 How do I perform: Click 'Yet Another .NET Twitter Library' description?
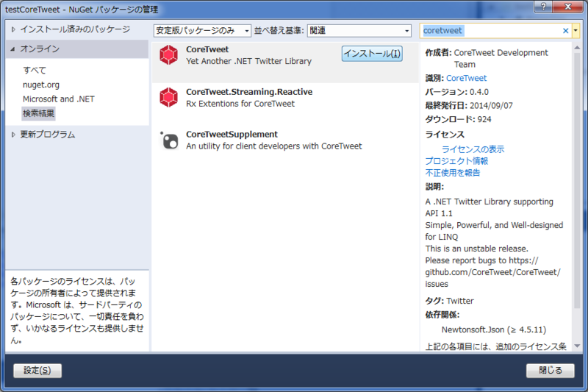248,61
